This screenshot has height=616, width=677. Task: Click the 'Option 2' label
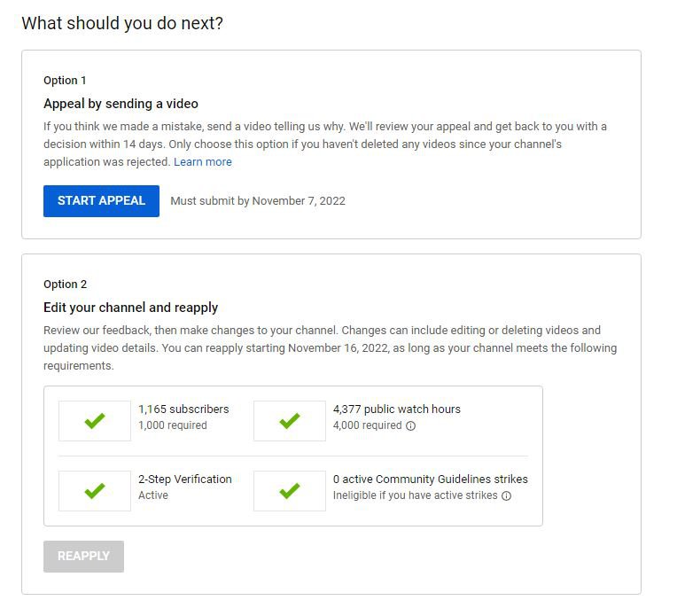(65, 285)
